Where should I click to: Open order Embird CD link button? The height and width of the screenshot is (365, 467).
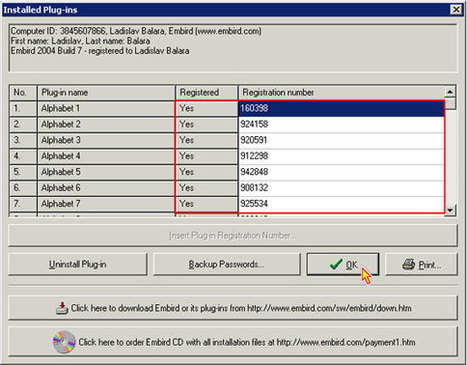233,342
